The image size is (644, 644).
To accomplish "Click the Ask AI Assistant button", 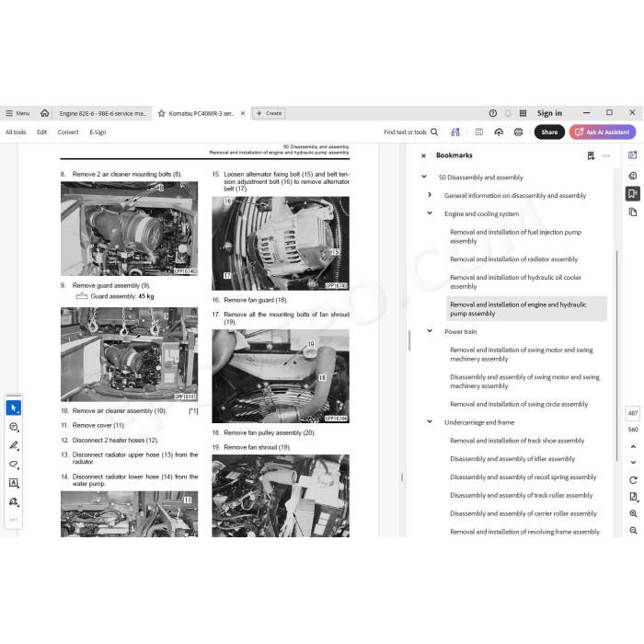I will (x=603, y=132).
